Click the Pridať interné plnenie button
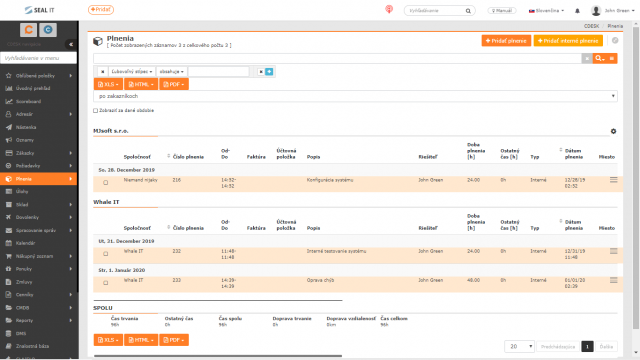The width and height of the screenshot is (640, 360). tap(568, 40)
